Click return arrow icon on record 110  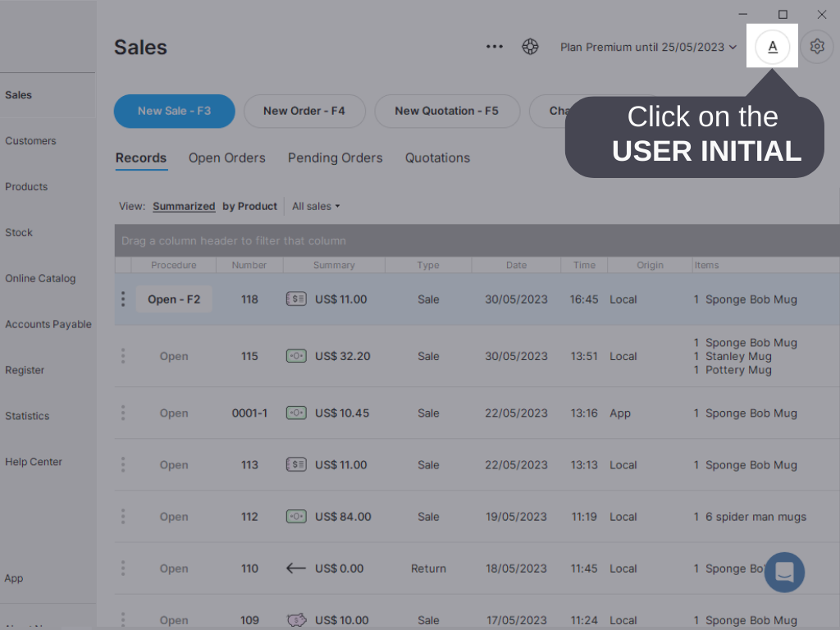tap(296, 568)
